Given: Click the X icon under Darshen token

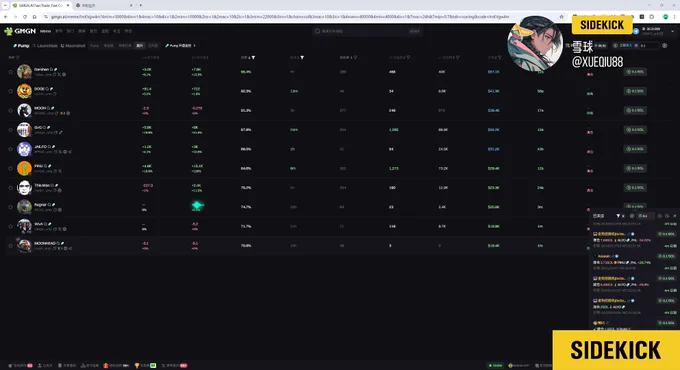Looking at the screenshot, I should pos(59,75).
